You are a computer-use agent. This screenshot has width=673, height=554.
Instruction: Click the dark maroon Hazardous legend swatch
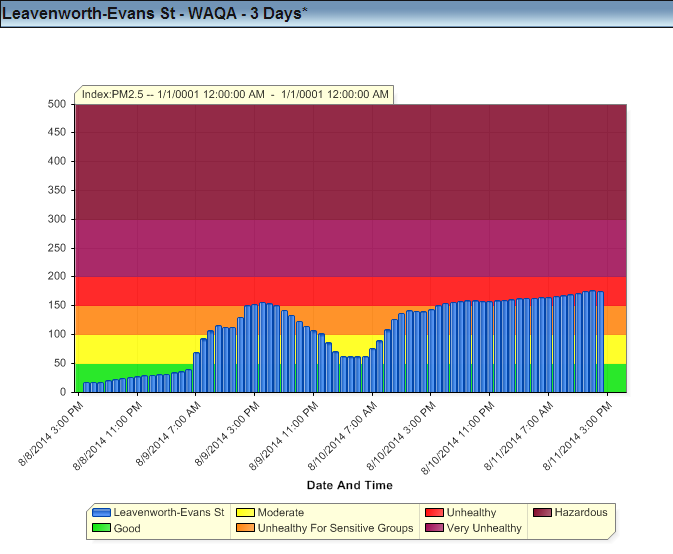542,512
